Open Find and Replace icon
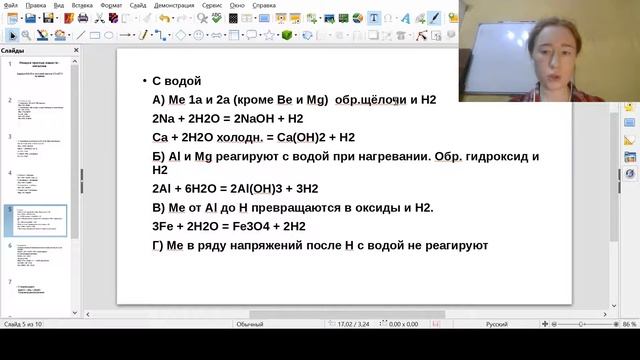This screenshot has height=360, width=640. [202, 18]
